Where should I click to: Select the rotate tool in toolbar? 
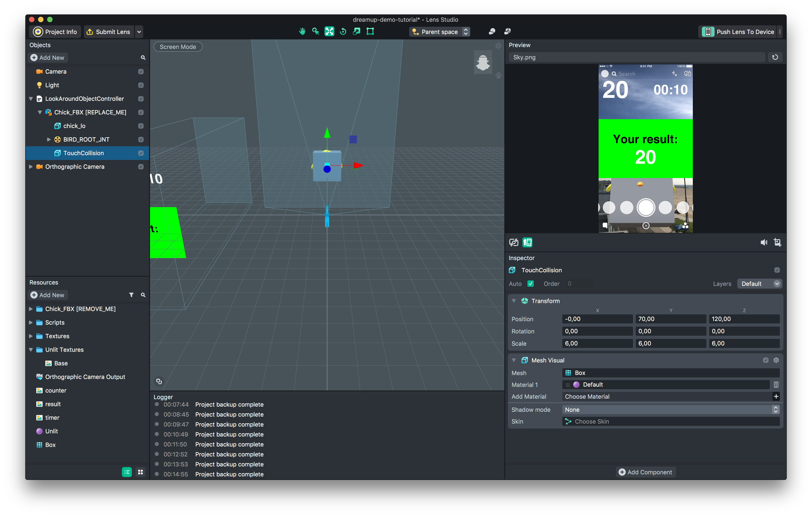[x=343, y=32]
